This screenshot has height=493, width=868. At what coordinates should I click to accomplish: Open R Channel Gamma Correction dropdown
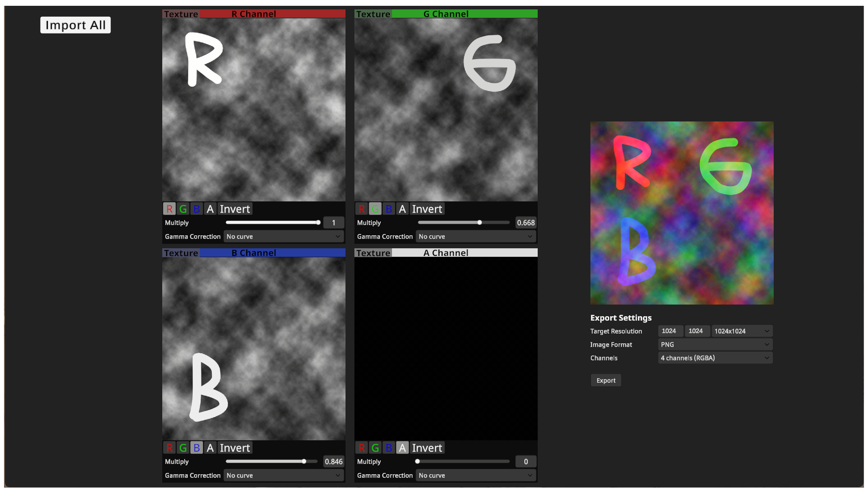click(283, 237)
